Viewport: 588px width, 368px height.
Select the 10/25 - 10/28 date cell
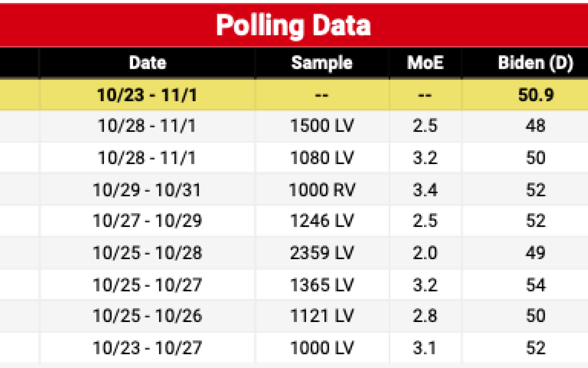(147, 253)
